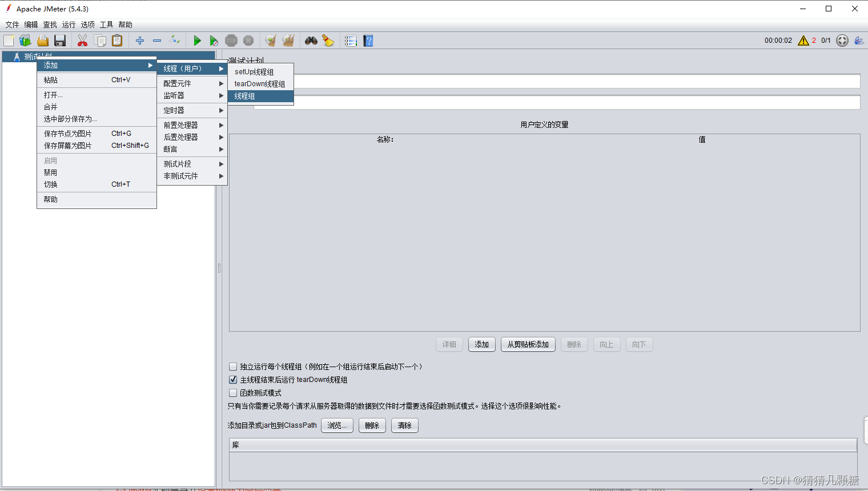
Task: Click the Toggle enable/disable icon
Action: click(175, 41)
